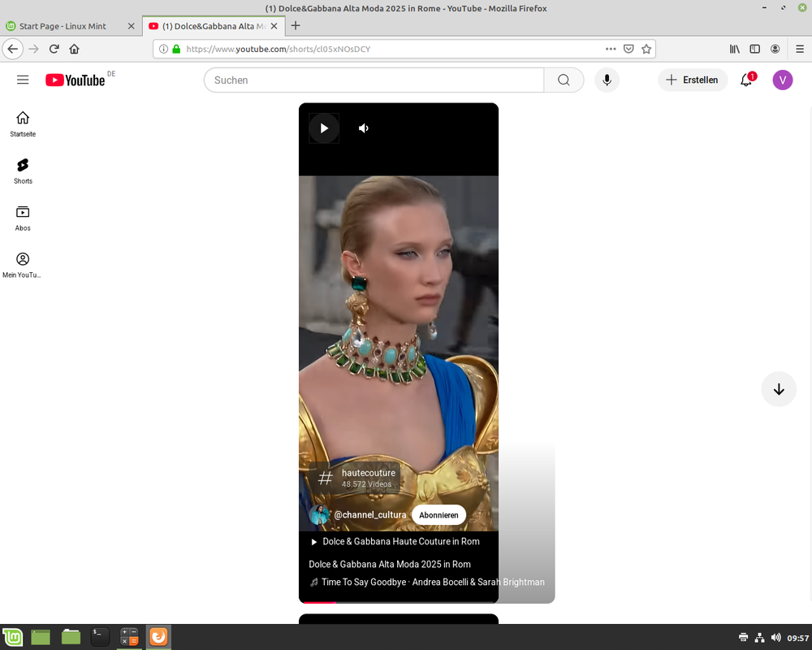Open Startseite in the sidebar

click(23, 124)
